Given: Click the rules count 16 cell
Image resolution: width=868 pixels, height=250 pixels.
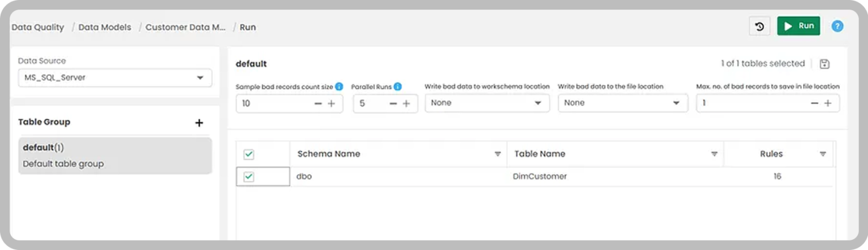Looking at the screenshot, I should [778, 177].
